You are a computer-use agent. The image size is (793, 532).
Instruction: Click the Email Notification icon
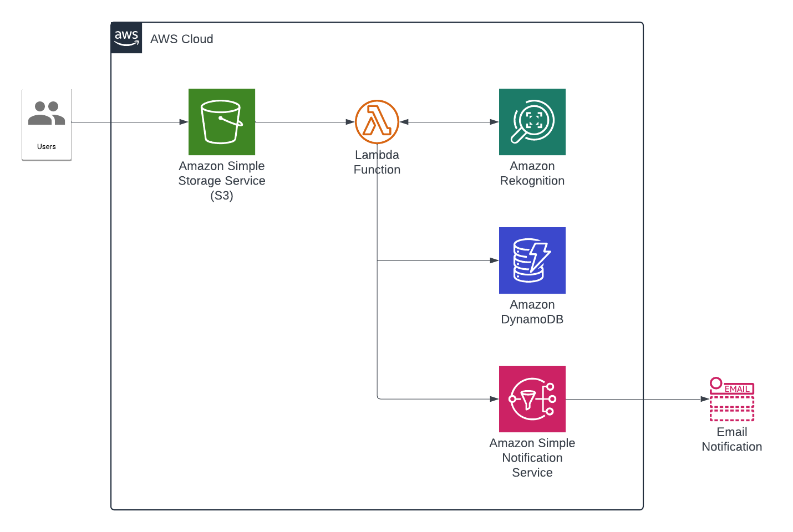tap(732, 399)
